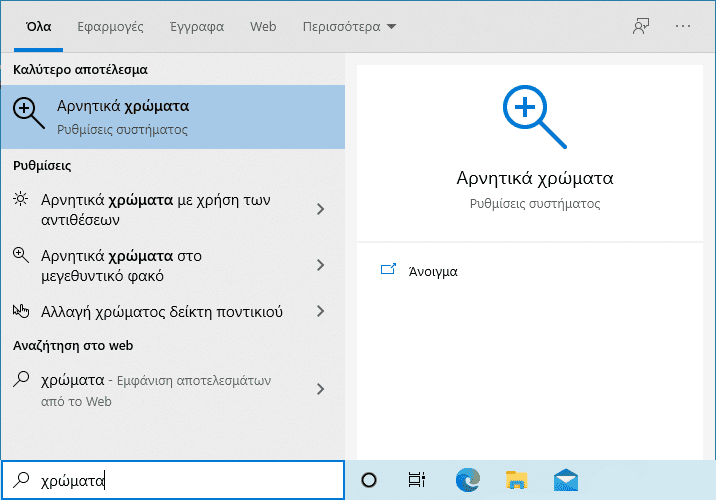Switch to the Web tab

coord(263,26)
